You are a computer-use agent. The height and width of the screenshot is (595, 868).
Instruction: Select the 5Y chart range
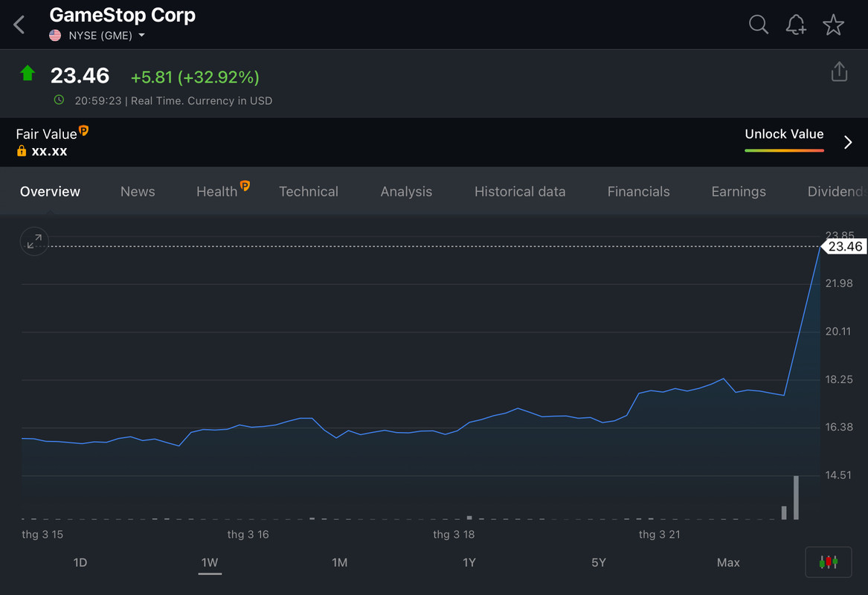(599, 562)
